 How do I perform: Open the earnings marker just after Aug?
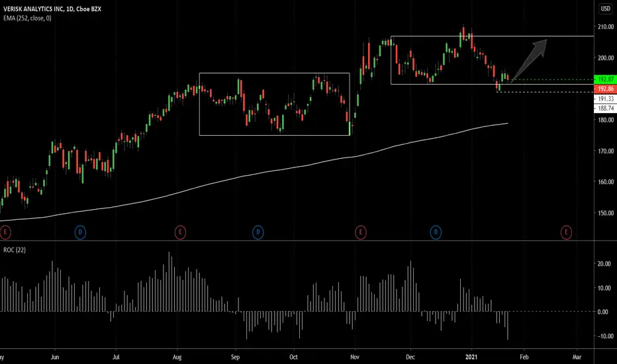click(x=180, y=232)
